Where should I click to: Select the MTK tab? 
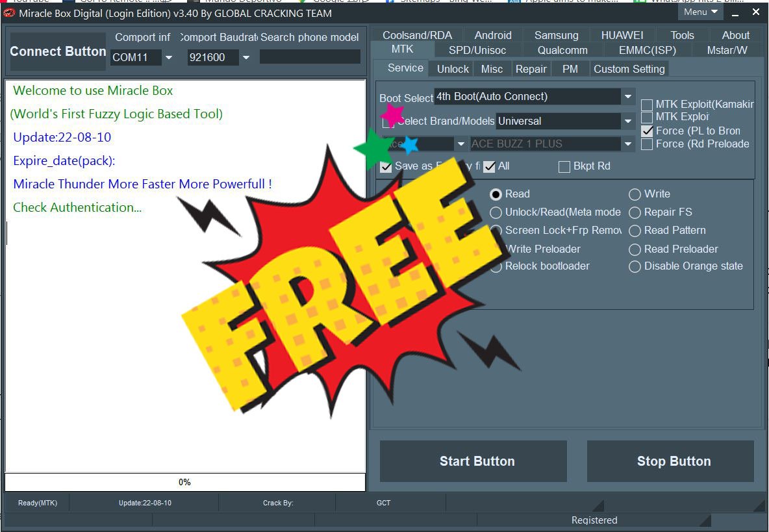(x=402, y=49)
